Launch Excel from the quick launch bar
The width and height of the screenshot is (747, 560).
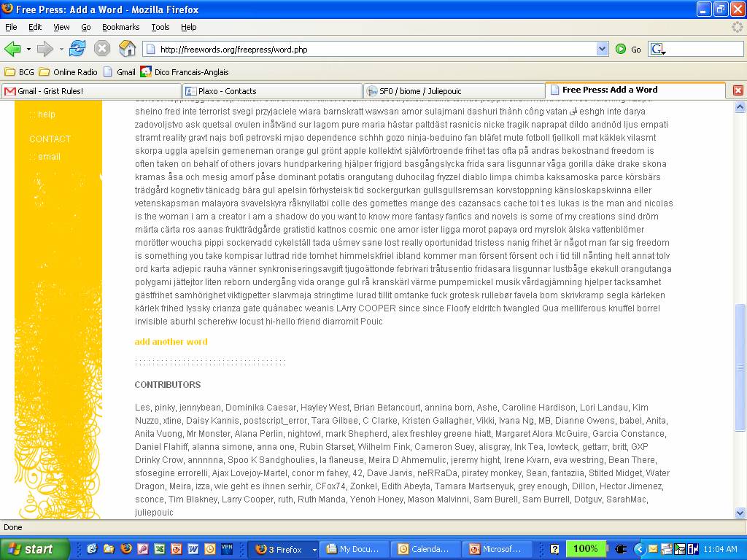[160, 549]
